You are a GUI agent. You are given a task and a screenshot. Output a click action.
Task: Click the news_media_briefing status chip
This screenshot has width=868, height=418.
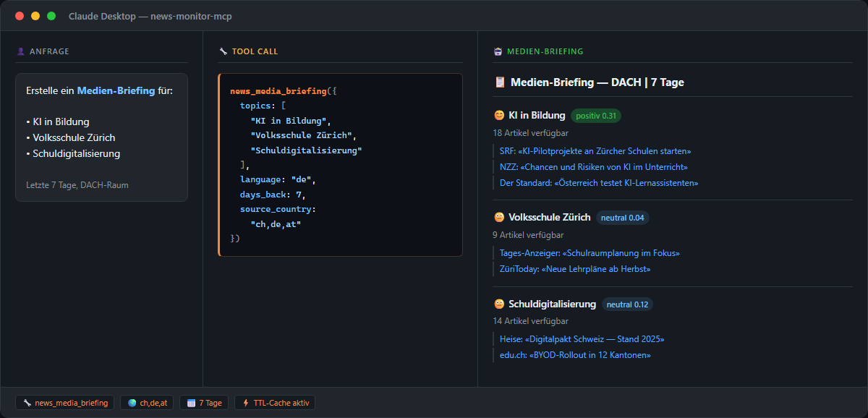(65, 403)
